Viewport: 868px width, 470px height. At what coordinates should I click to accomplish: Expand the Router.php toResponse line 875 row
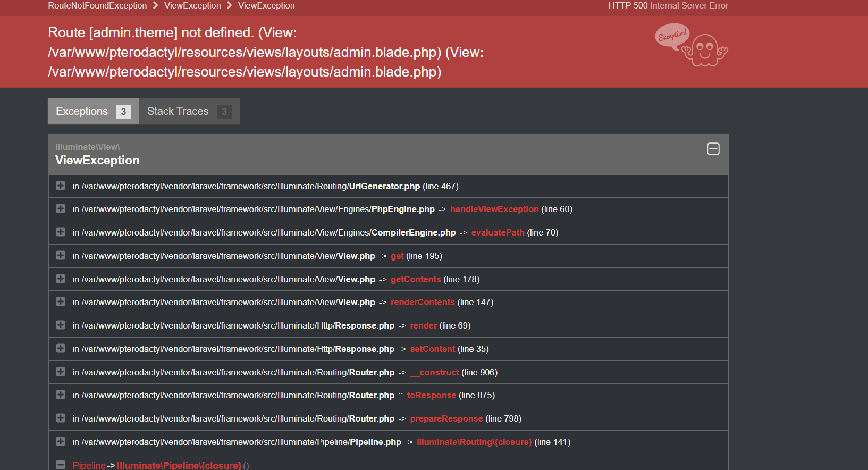[61, 395]
